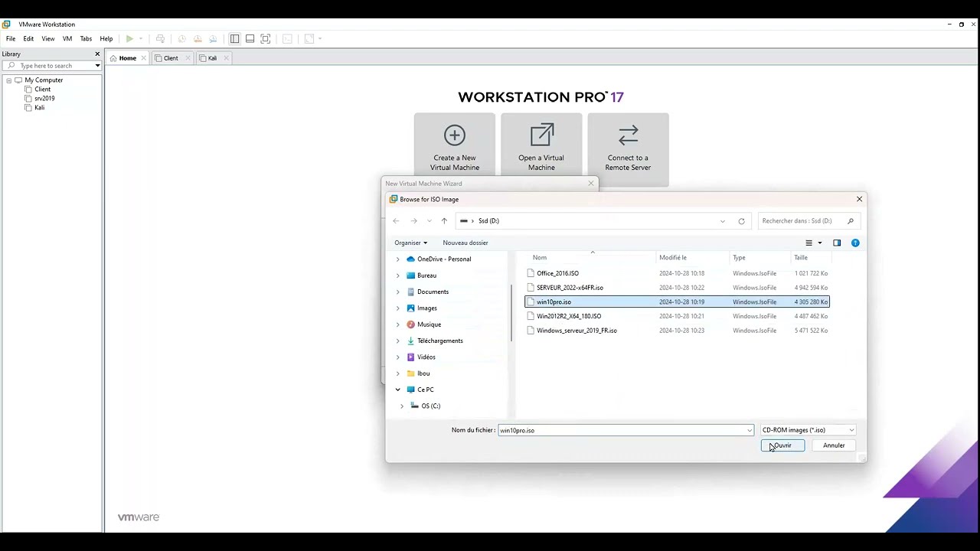Viewport: 980px width, 551px height.
Task: Close the Kali tab with its X
Action: (226, 58)
